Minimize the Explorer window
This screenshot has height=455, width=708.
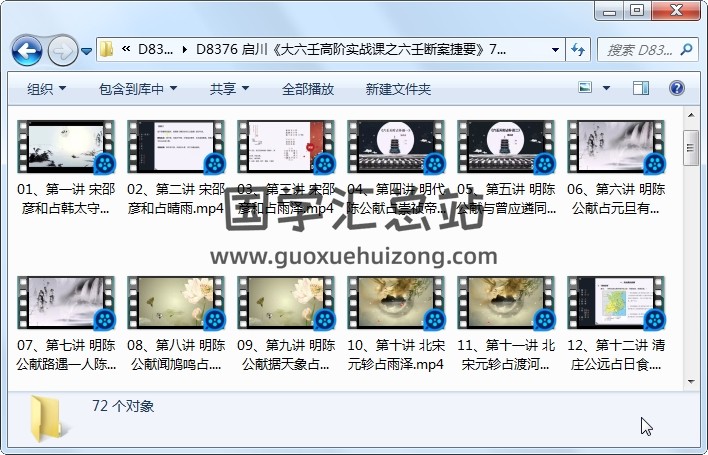609,10
